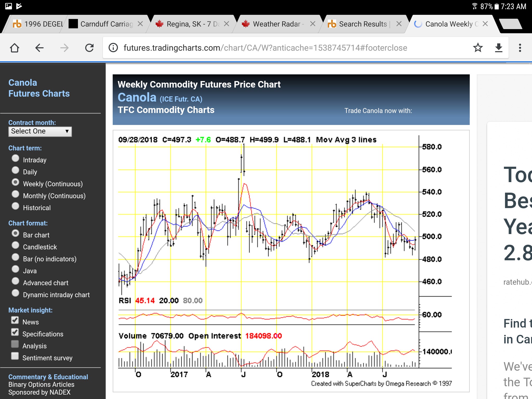Choose Java chart format
Viewport: 532px width, 399px height.
click(x=16, y=269)
